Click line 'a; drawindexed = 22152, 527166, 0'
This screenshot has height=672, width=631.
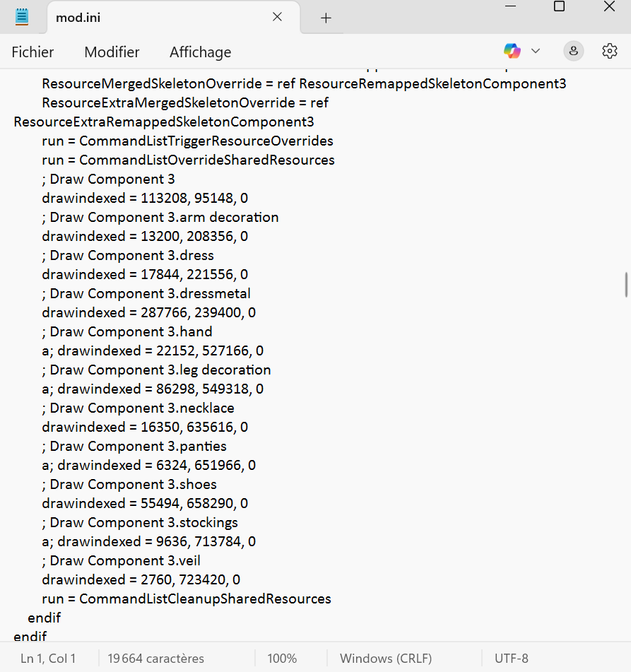[153, 350]
